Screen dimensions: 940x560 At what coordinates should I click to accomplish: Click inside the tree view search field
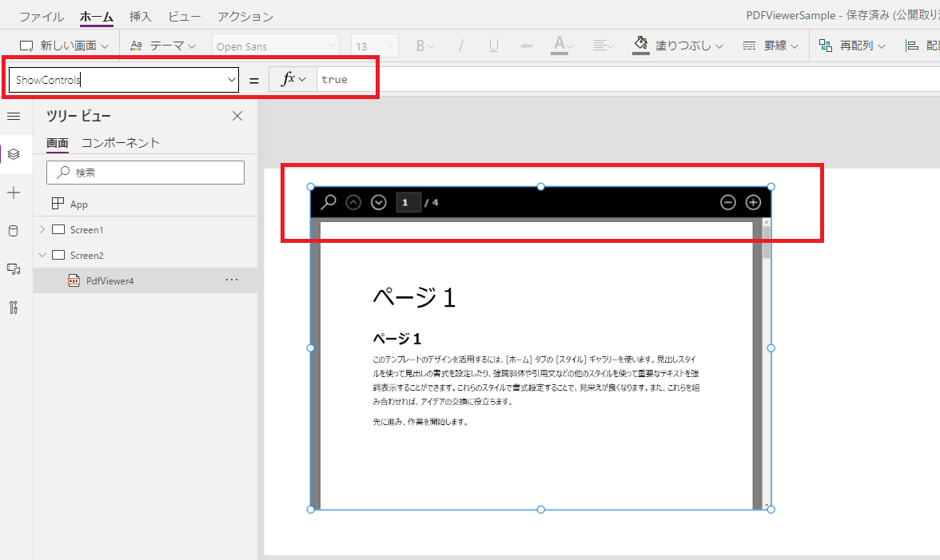tap(145, 172)
